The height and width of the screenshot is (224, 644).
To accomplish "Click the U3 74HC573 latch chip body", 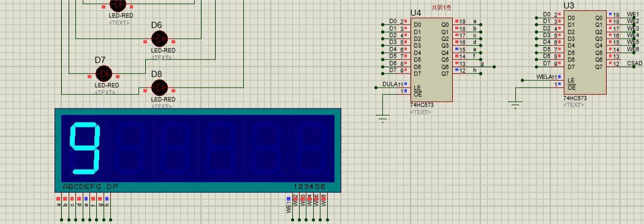I will pyautogui.click(x=585, y=53).
